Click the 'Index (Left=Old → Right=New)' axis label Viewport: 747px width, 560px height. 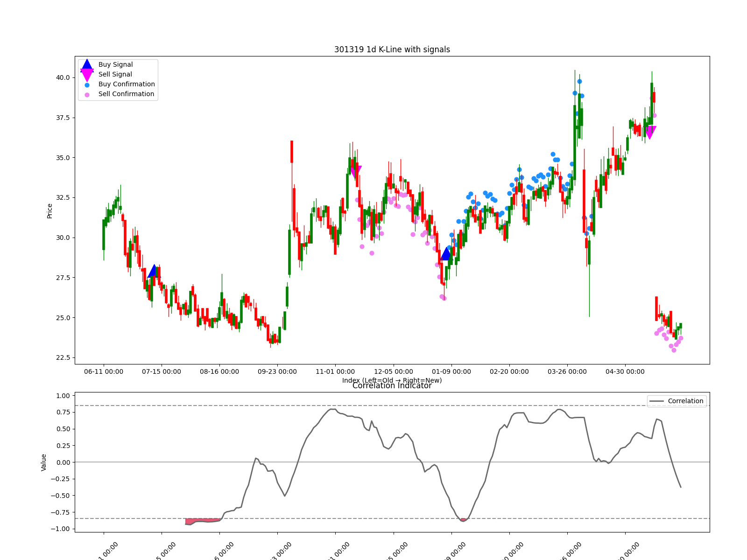(392, 380)
